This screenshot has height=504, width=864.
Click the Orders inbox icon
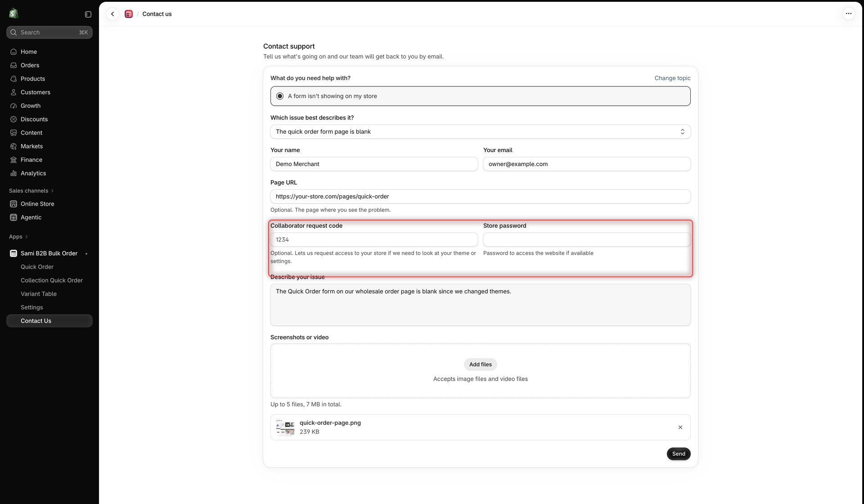[x=13, y=65]
